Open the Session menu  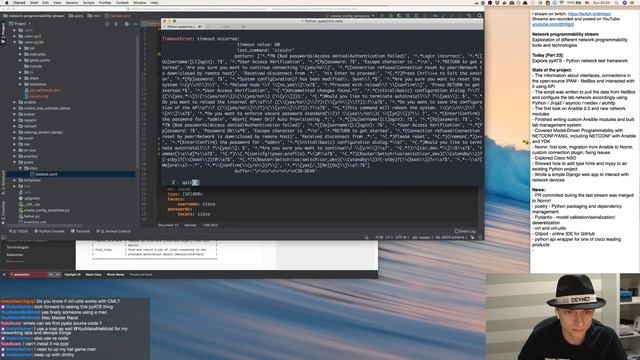point(72,2)
